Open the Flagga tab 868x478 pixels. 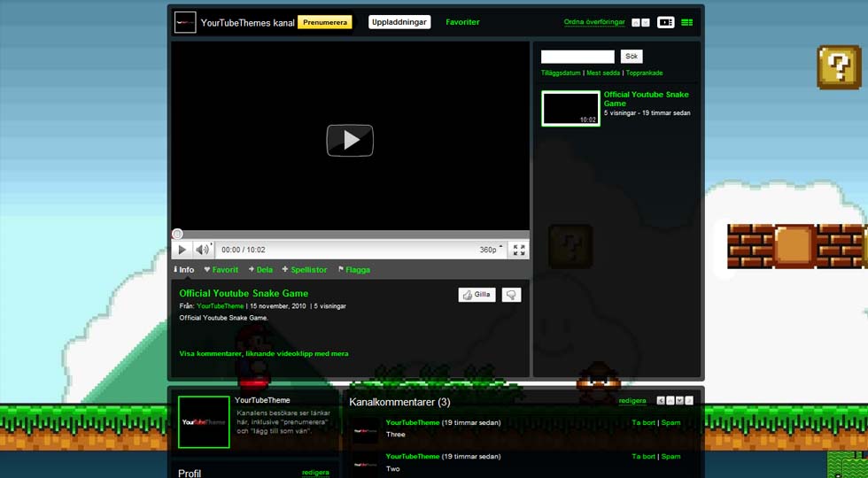pos(353,270)
